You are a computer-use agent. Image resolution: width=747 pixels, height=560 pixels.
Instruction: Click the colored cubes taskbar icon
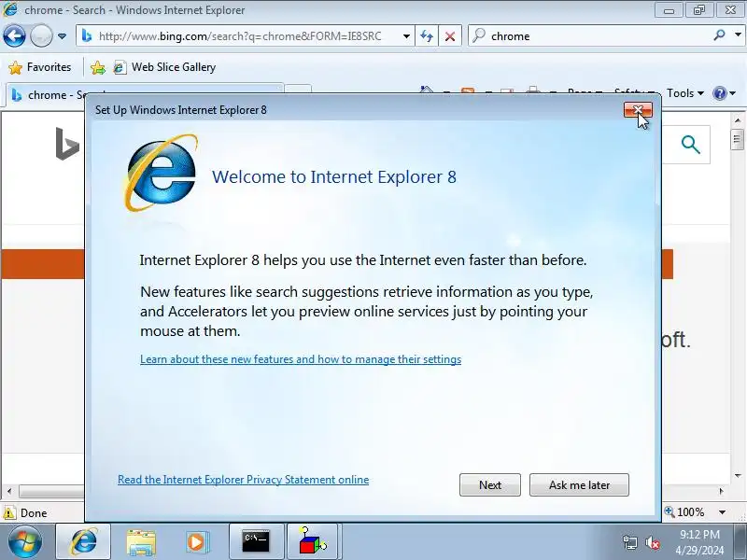point(312,541)
